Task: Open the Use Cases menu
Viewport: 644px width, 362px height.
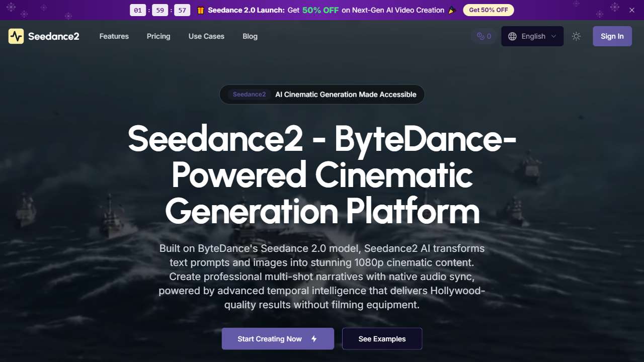Action: (206, 36)
